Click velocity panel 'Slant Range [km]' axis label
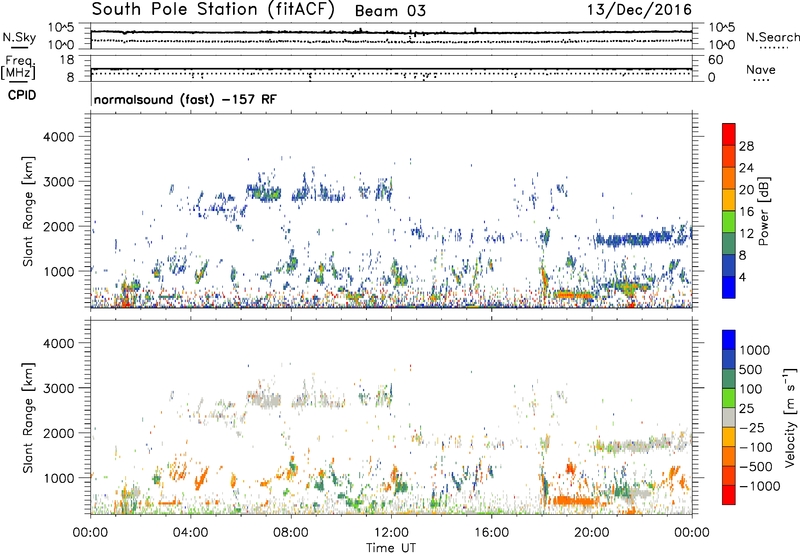This screenshot has height=554, width=800. click(x=28, y=418)
